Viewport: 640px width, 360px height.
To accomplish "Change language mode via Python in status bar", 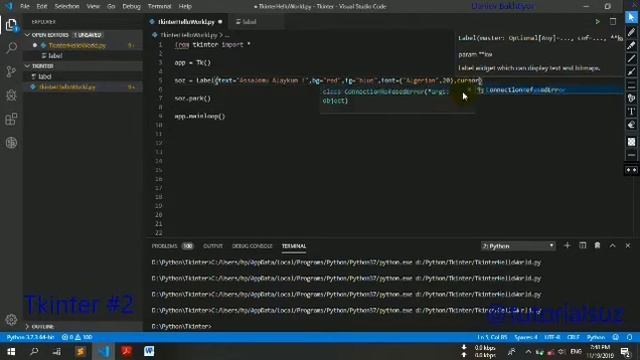I will (x=596, y=337).
